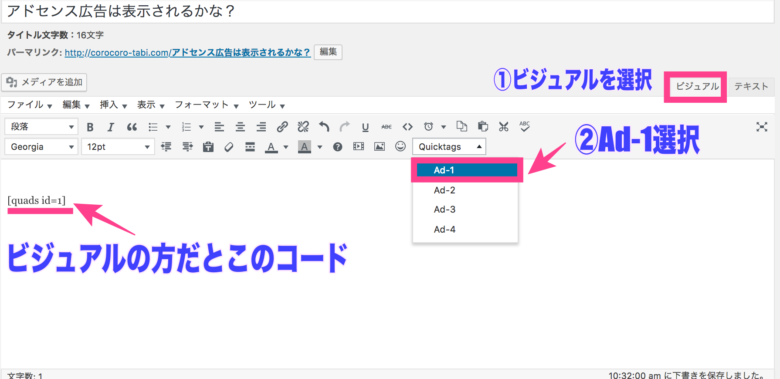Insert or edit an image

pyautogui.click(x=380, y=147)
